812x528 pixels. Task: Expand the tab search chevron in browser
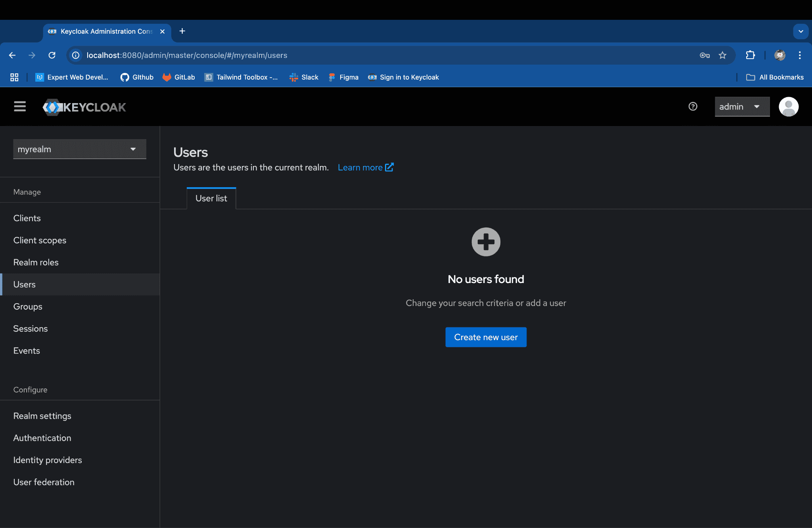click(801, 31)
